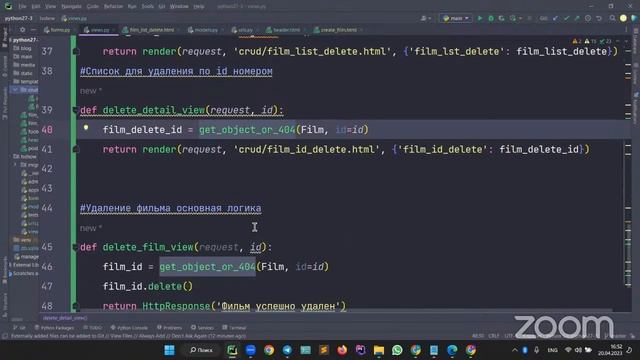The image size is (640, 360).
Task: Open the project panel settings gear
Action: (x=22, y=30)
